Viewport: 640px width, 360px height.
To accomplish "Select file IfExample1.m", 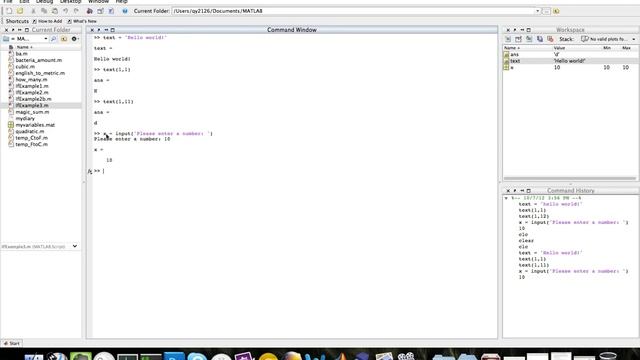I will (32, 86).
